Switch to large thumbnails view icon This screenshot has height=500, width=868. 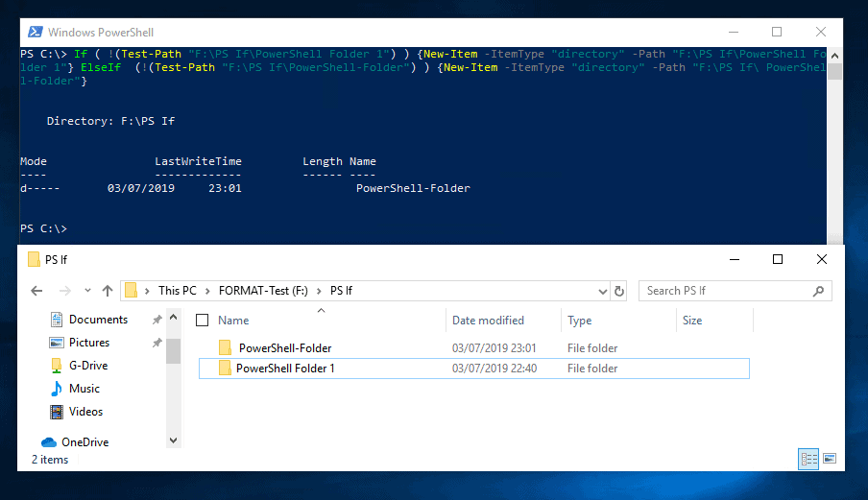[830, 459]
